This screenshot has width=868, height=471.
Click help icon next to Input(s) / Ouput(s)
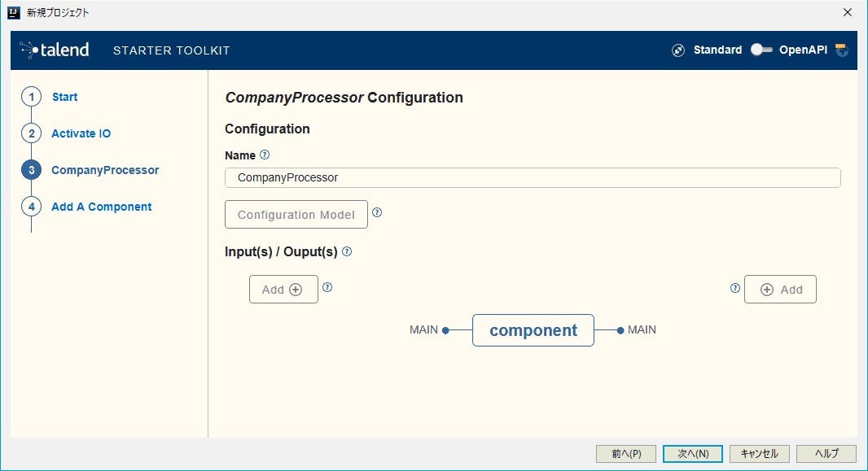[346, 251]
